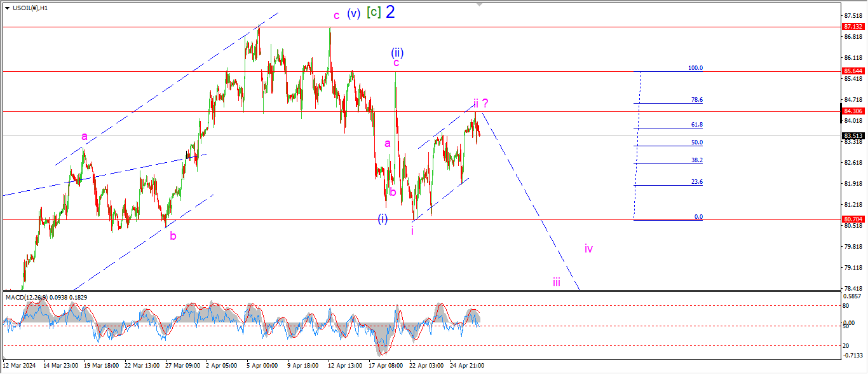Click the Fibonacci 61.8 level label

click(696, 125)
